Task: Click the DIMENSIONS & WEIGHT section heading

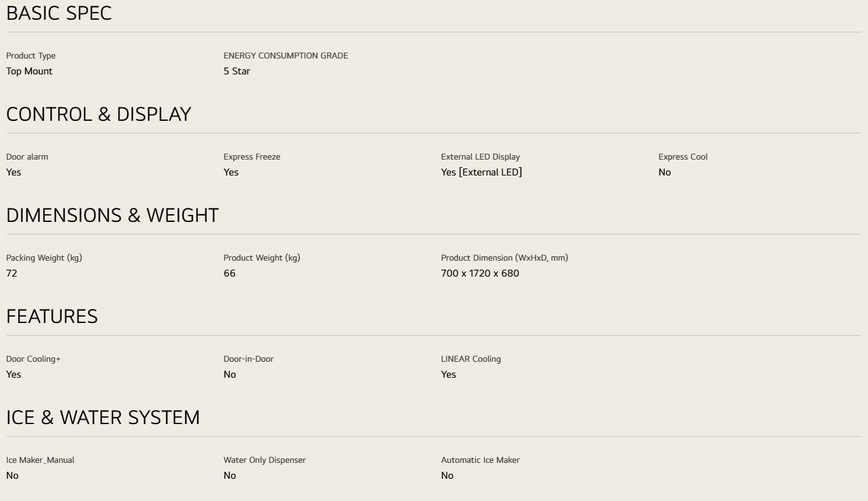Action: coord(112,216)
